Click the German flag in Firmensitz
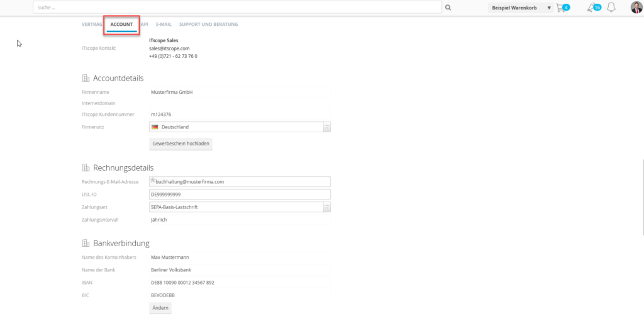The height and width of the screenshot is (318, 644). [155, 127]
